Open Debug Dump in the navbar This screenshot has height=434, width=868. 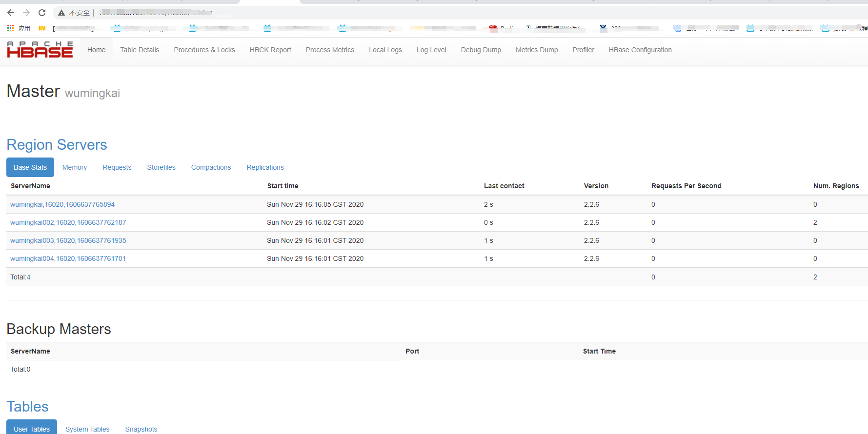pos(481,50)
